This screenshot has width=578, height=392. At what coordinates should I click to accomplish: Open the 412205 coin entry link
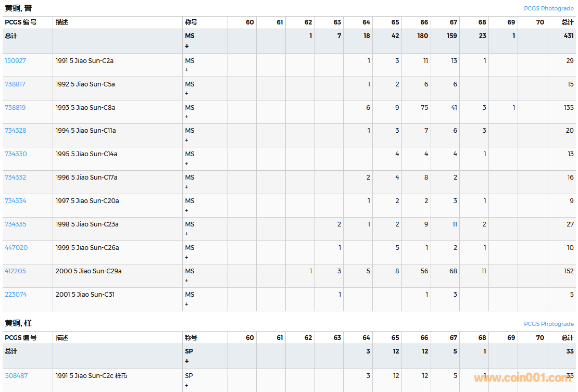(x=16, y=271)
